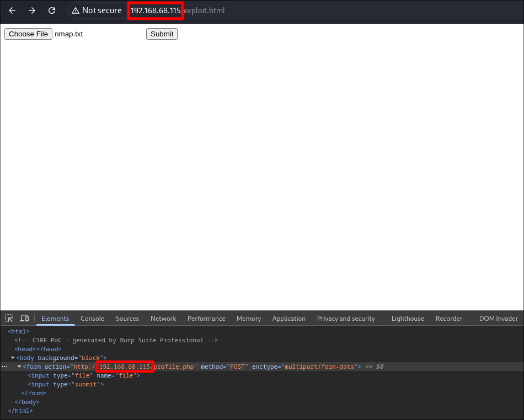The image size is (524, 420).
Task: Click the browser Back arrow
Action: [12, 10]
